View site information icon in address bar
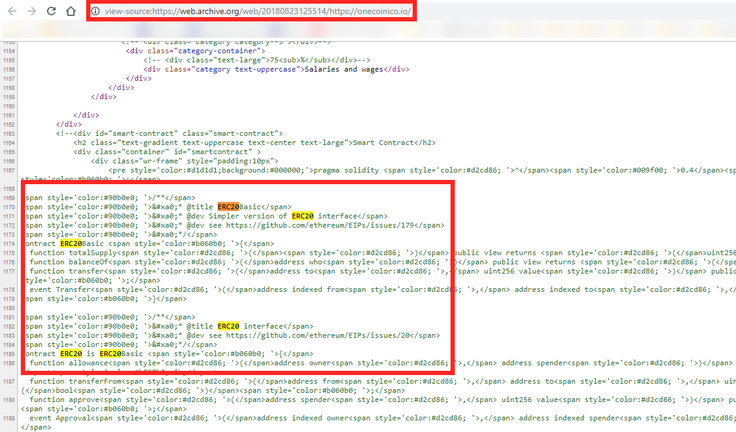This screenshot has height=432, width=736. click(x=95, y=11)
